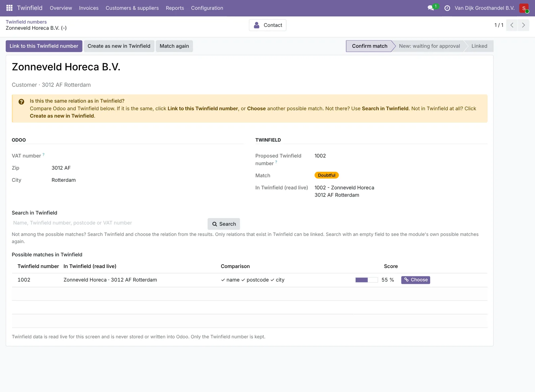Click Link to this Twinfield number
Image resolution: width=535 pixels, height=392 pixels.
click(44, 46)
